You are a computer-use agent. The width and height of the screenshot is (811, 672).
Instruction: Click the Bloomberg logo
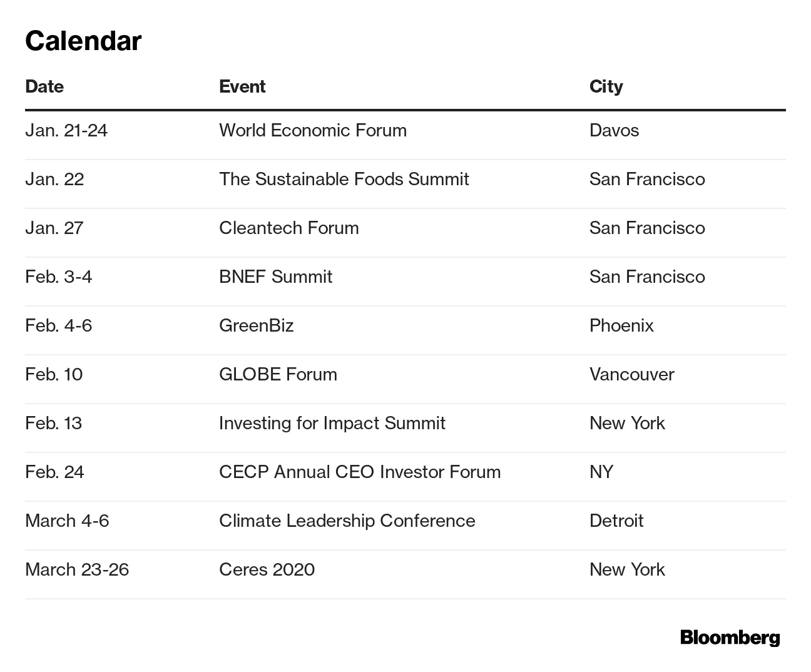(x=730, y=638)
